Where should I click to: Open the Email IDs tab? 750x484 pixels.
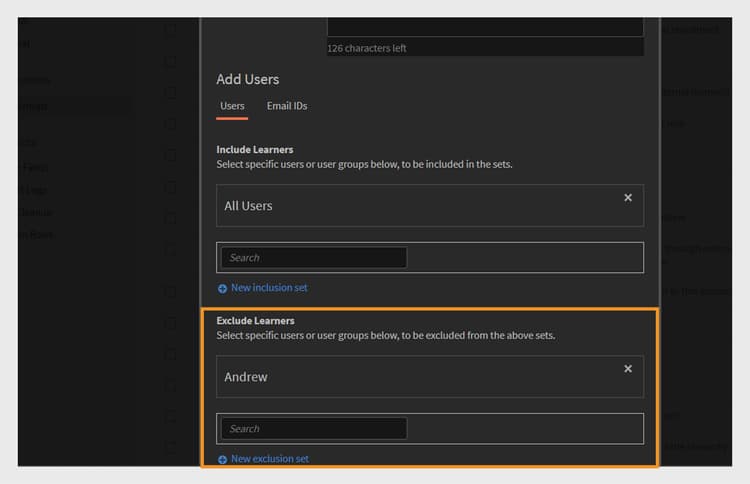point(287,106)
